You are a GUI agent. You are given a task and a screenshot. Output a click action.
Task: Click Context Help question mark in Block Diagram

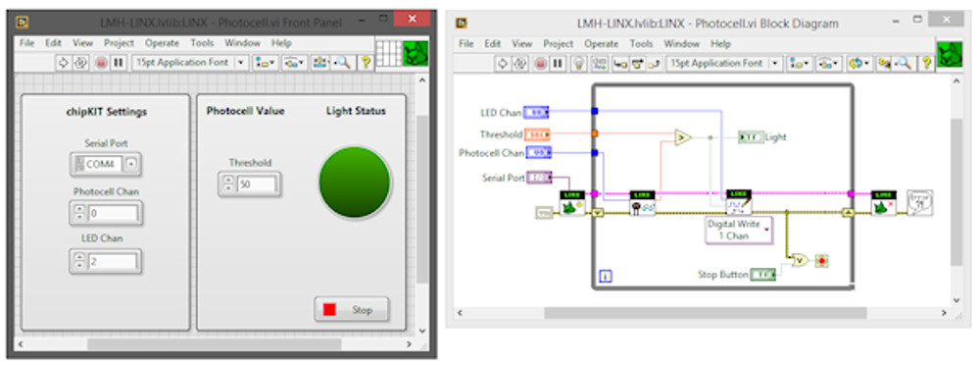point(926,63)
